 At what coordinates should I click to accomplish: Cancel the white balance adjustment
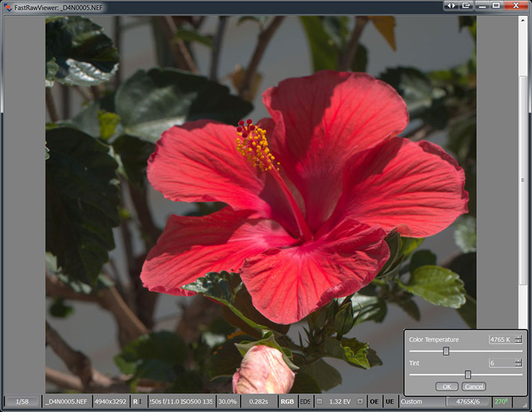474,387
